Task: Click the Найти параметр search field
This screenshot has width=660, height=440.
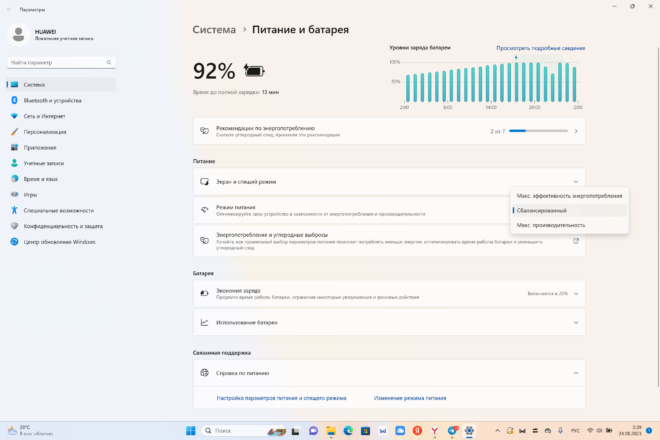Action: click(x=61, y=62)
